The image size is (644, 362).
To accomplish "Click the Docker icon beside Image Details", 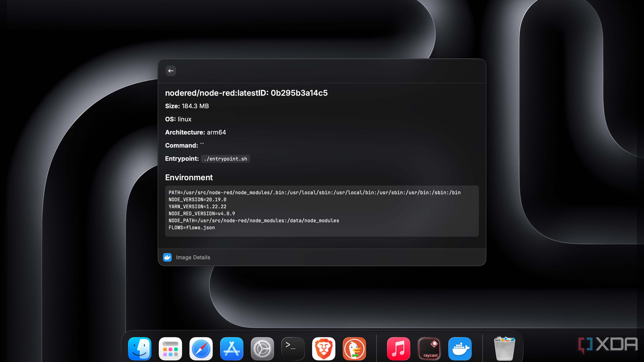I will tap(167, 257).
